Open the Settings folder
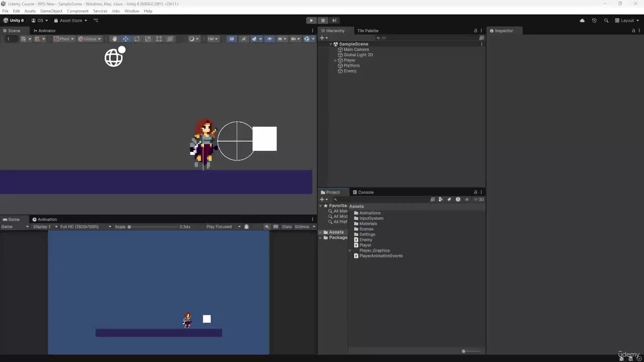The width and height of the screenshot is (644, 362). (367, 234)
